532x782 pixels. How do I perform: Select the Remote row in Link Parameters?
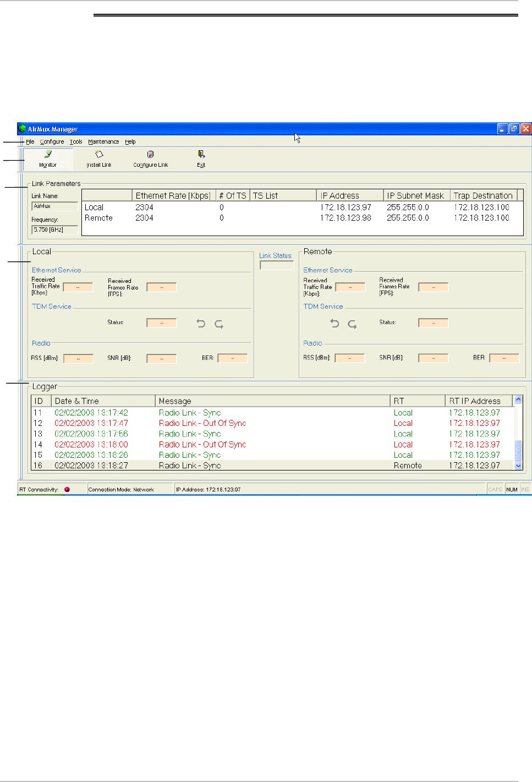(302, 218)
